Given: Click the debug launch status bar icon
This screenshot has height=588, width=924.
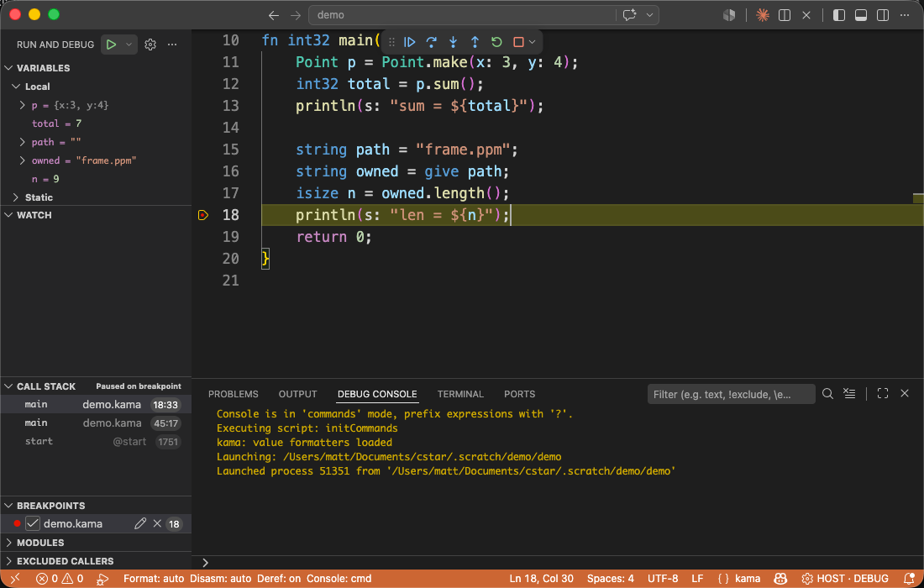Looking at the screenshot, I should [102, 579].
